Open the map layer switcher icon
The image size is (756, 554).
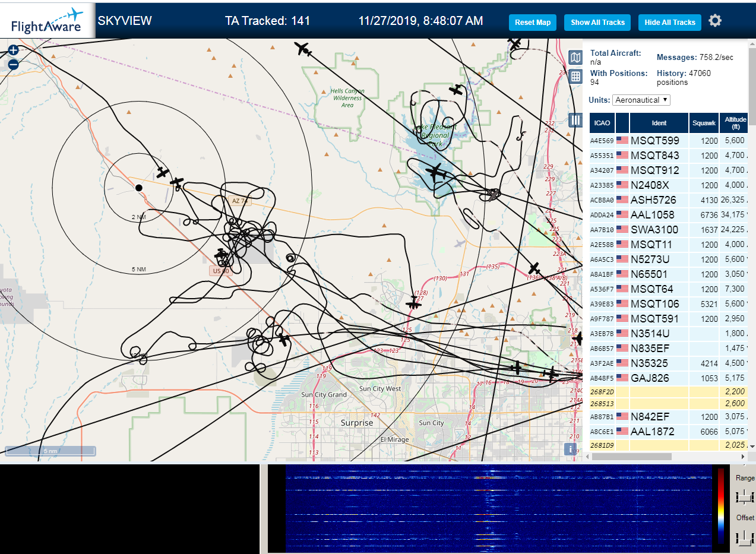click(575, 58)
